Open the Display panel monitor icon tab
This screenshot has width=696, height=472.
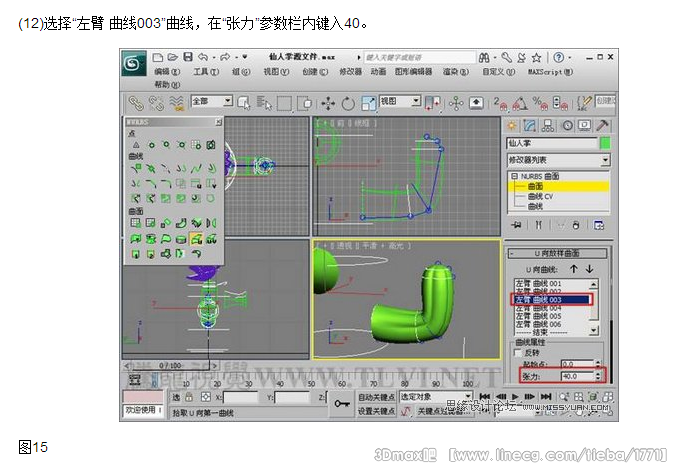point(585,126)
